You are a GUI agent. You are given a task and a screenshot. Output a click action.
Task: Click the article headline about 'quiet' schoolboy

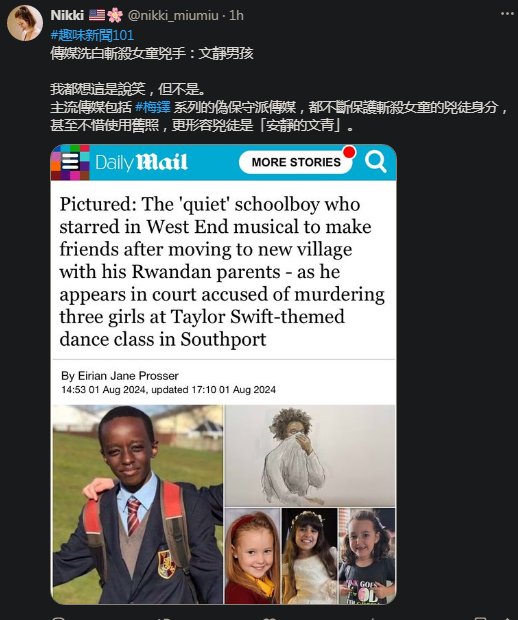point(222,272)
